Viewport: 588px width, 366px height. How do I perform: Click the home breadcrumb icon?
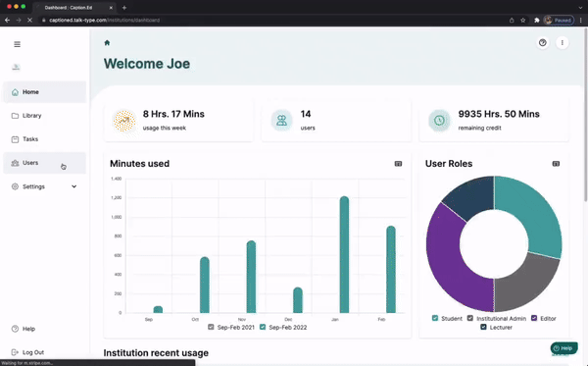coord(107,43)
